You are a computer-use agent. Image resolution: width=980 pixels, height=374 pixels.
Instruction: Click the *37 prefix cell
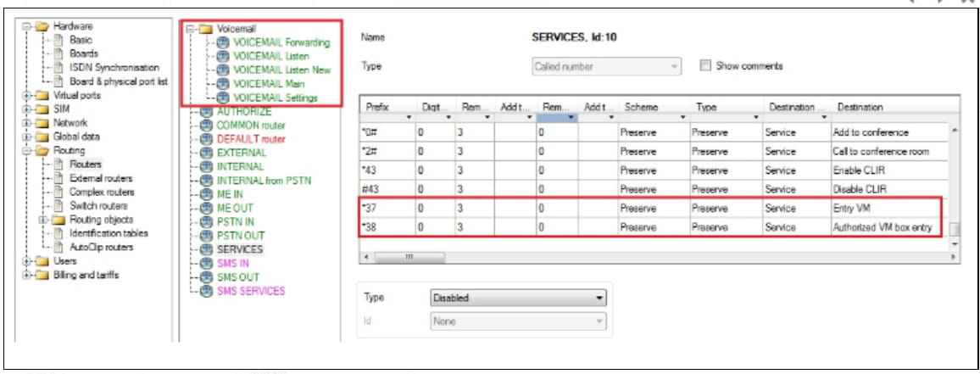(387, 209)
